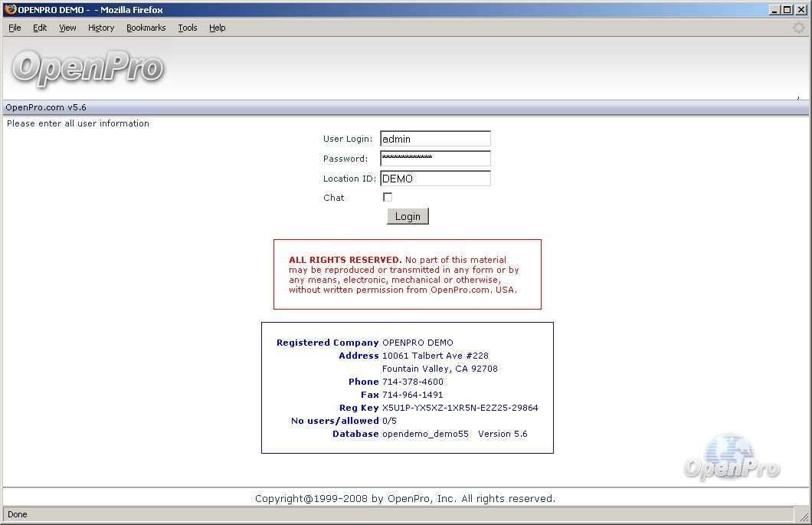Open the Help menu
The width and height of the screenshot is (812, 525).
pyautogui.click(x=218, y=28)
